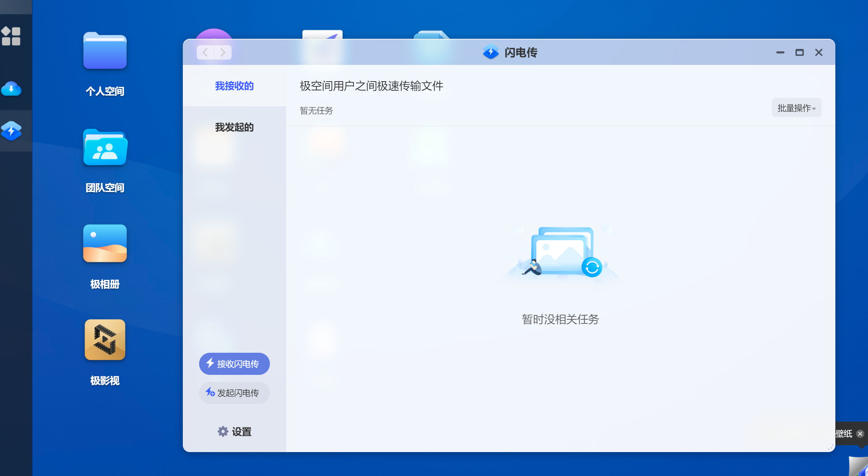
Task: Go back with the left arrow button
Action: pyautogui.click(x=205, y=53)
